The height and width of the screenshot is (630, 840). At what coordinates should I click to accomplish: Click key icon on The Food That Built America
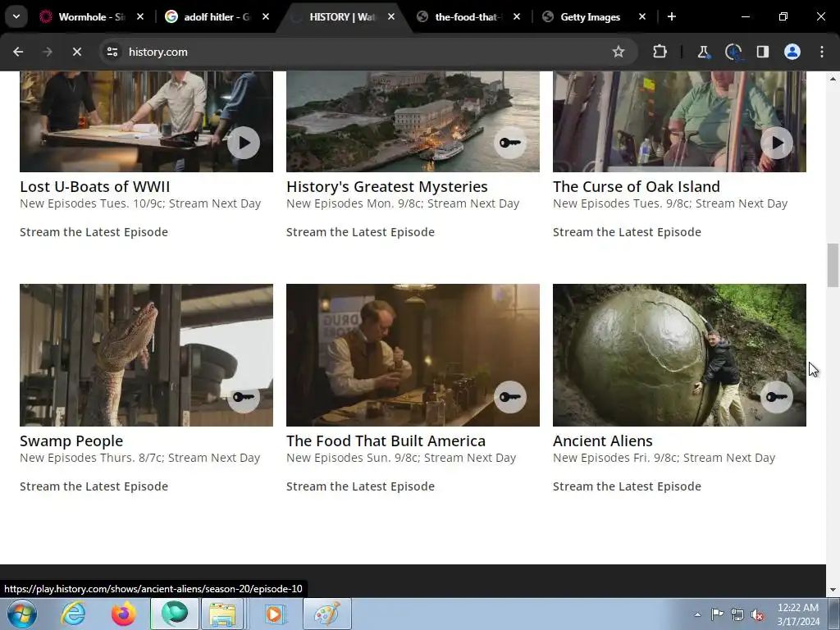click(510, 397)
